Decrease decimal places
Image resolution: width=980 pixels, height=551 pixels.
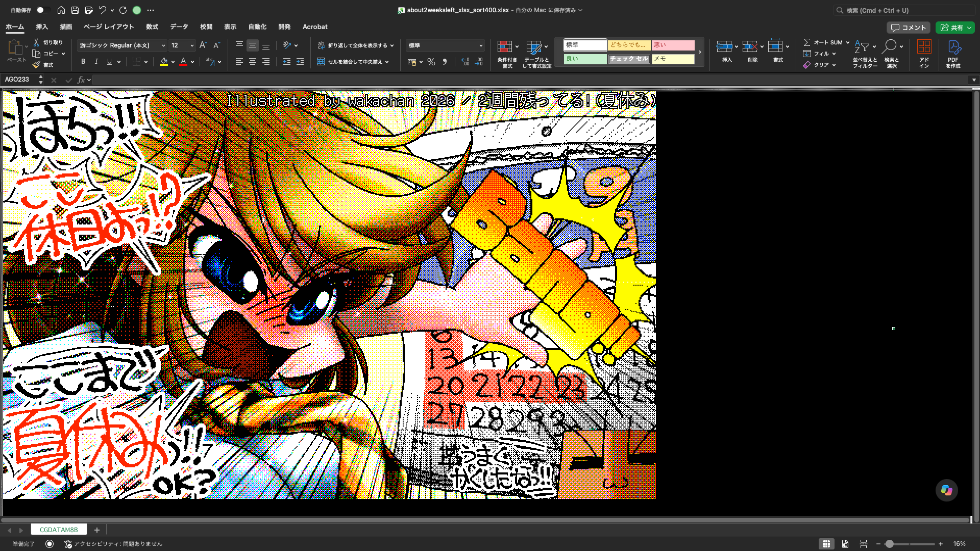(479, 62)
